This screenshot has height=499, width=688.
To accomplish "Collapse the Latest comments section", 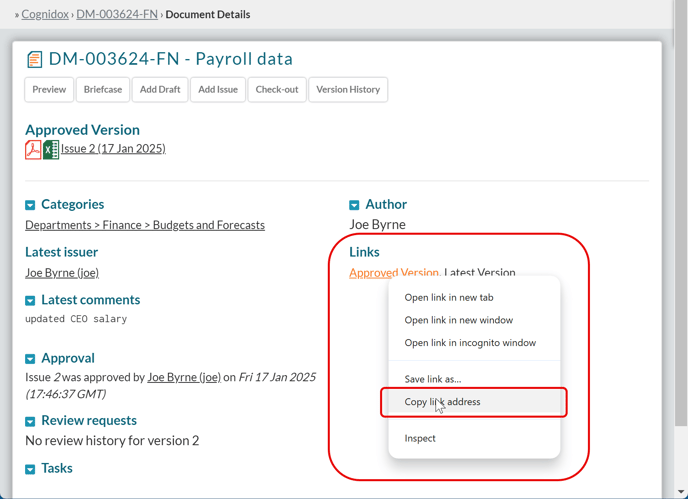I will point(30,301).
